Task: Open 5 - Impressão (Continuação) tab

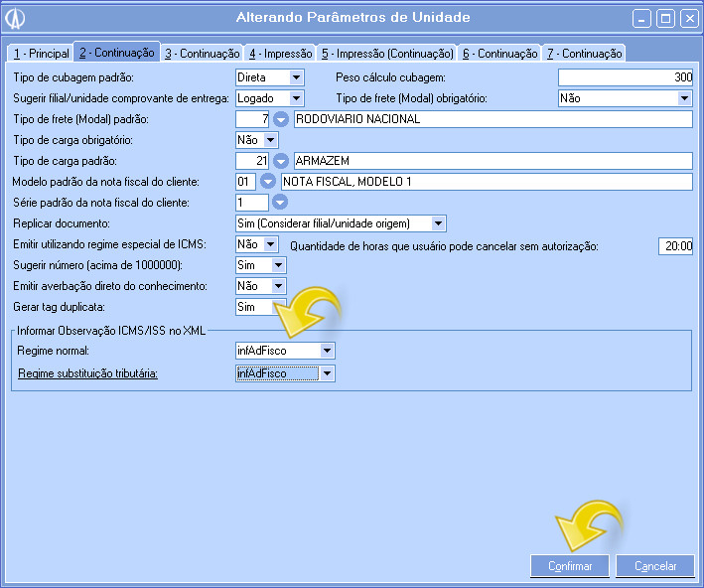Action: (x=387, y=54)
